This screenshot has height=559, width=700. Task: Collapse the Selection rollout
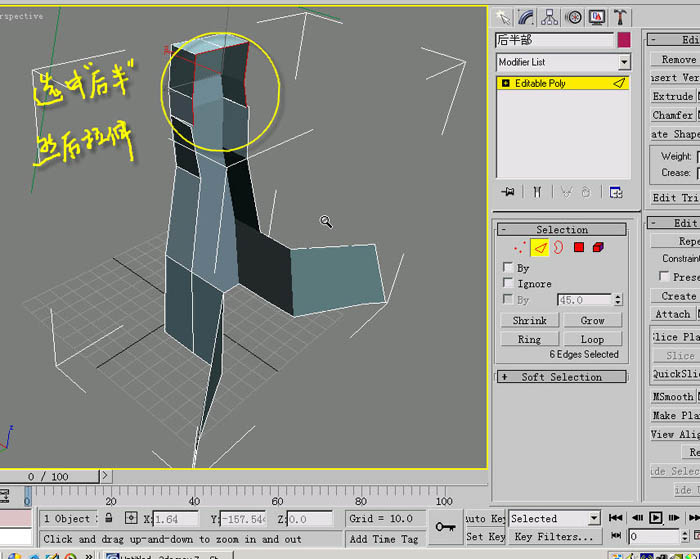562,229
